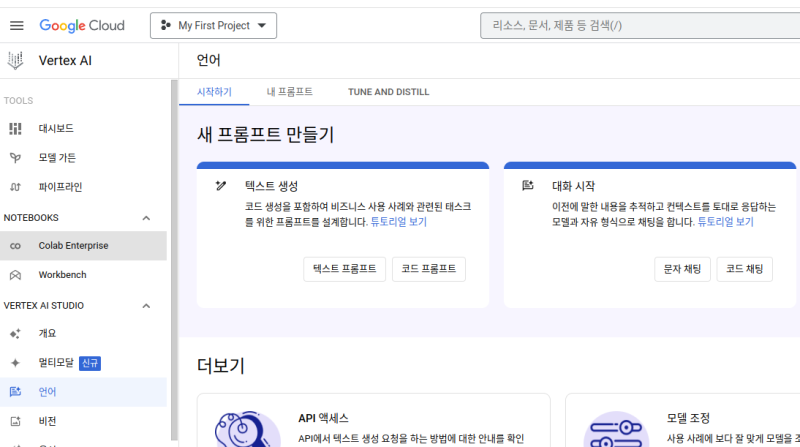
Task: Click the sidebar vertical scrollbar
Action: pyautogui.click(x=174, y=259)
